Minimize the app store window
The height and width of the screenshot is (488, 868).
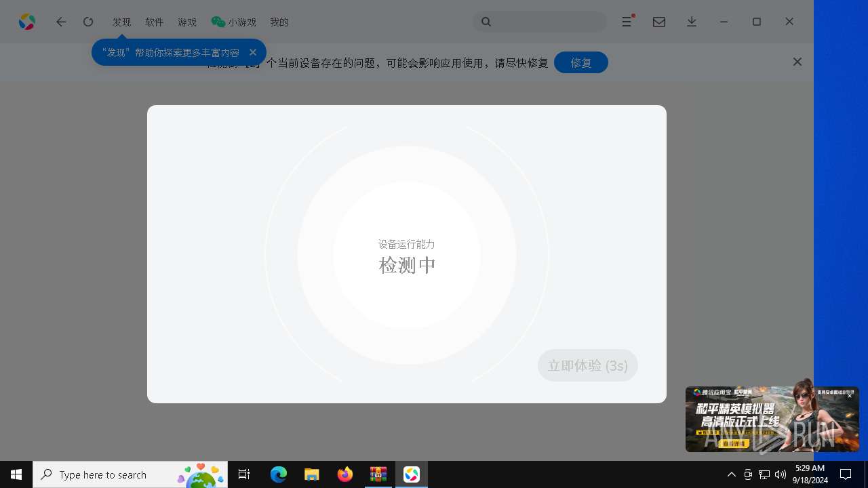(724, 22)
